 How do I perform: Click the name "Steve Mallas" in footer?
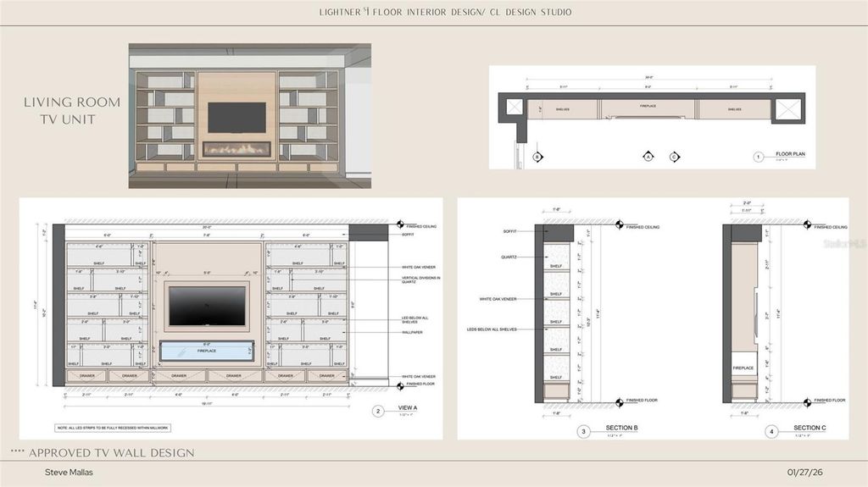(69, 472)
